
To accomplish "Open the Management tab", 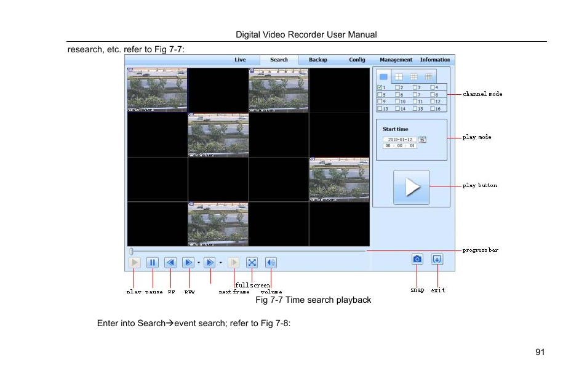I will click(396, 60).
